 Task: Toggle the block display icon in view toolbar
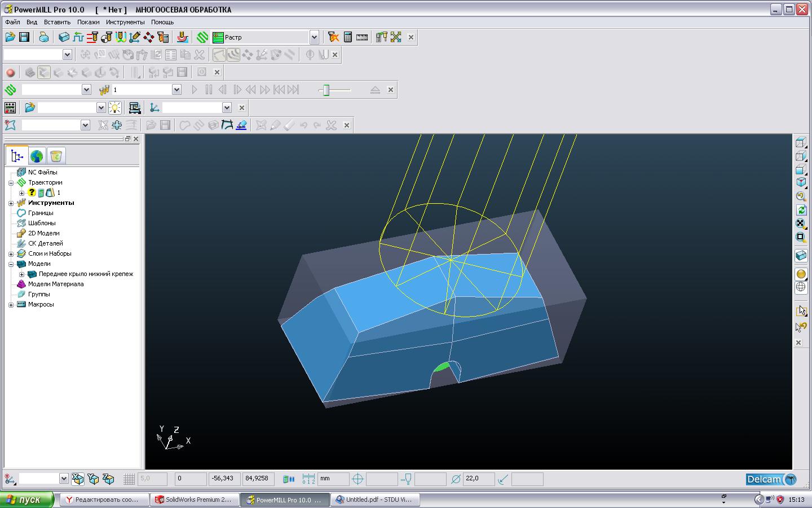(x=801, y=256)
